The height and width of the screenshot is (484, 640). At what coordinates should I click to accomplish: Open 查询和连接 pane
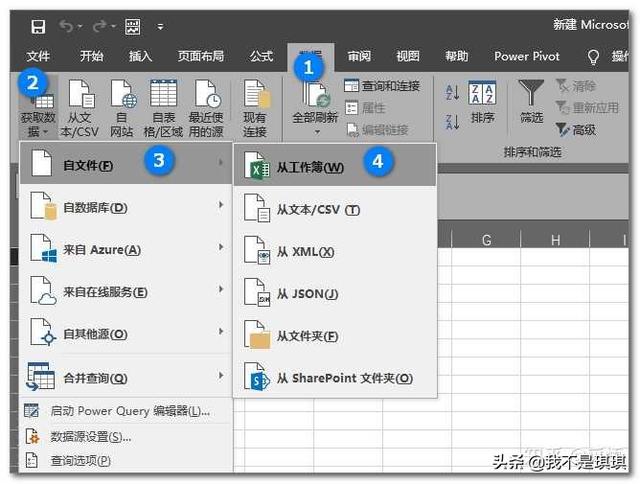click(382, 86)
